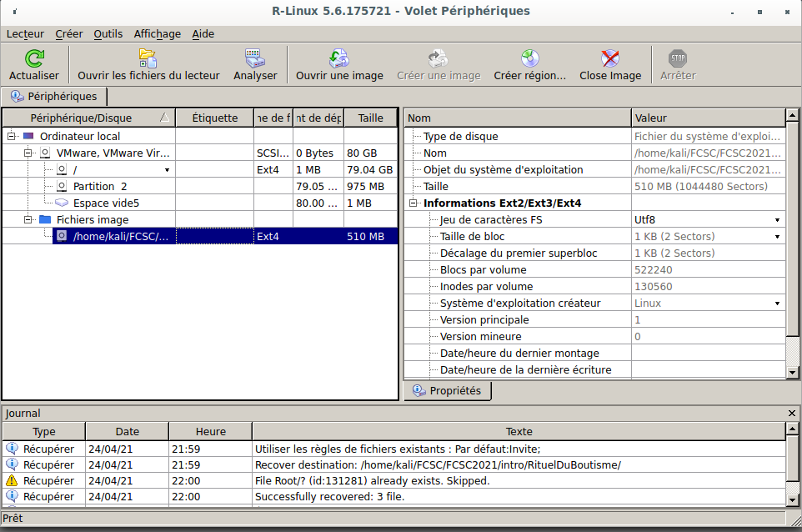
Task: Click the 'Prêt' status bar text
Action: pos(13,518)
